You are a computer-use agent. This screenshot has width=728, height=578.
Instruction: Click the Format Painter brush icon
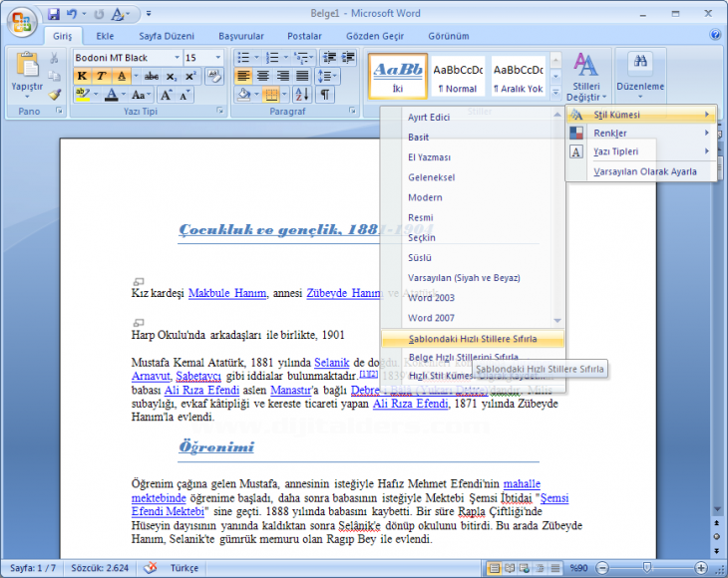point(54,95)
